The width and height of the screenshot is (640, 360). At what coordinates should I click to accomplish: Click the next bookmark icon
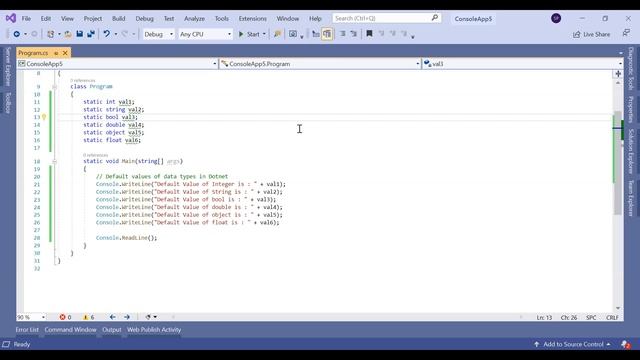(x=393, y=34)
